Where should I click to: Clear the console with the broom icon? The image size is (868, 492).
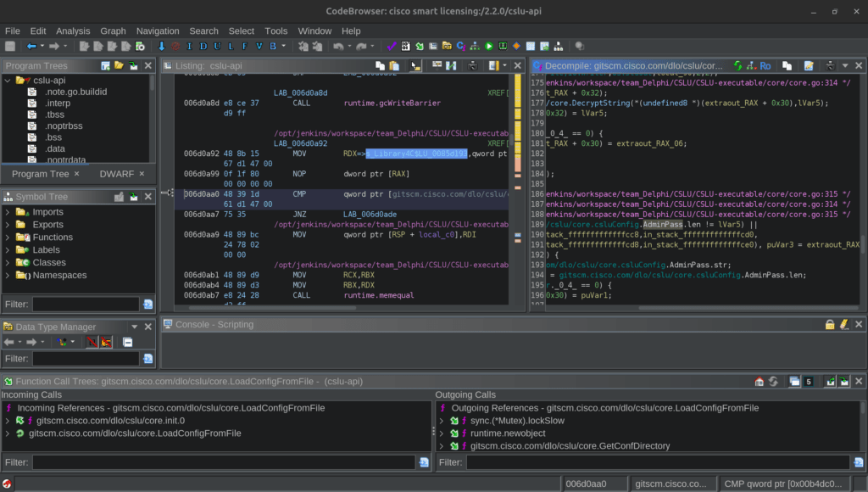point(844,325)
